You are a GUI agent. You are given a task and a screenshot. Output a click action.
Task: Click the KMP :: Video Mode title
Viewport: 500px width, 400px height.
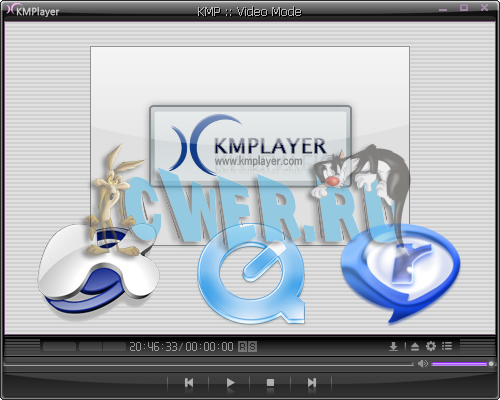(249, 12)
